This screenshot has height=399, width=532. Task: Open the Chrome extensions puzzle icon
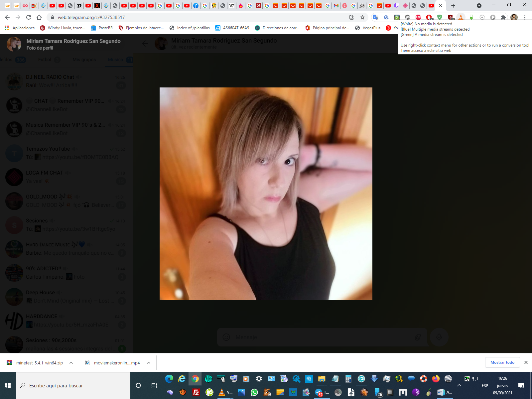click(x=503, y=17)
